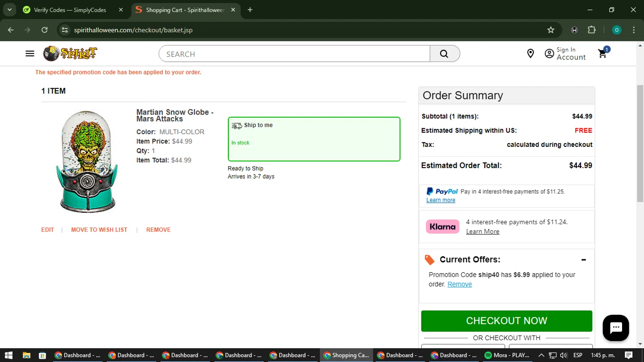644x362 pixels.
Task: Open the Windows Start menu
Action: pyautogui.click(x=9, y=355)
